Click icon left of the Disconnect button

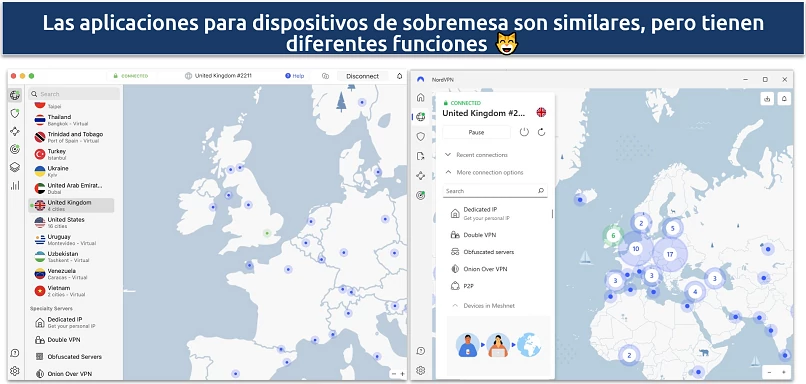click(x=325, y=76)
